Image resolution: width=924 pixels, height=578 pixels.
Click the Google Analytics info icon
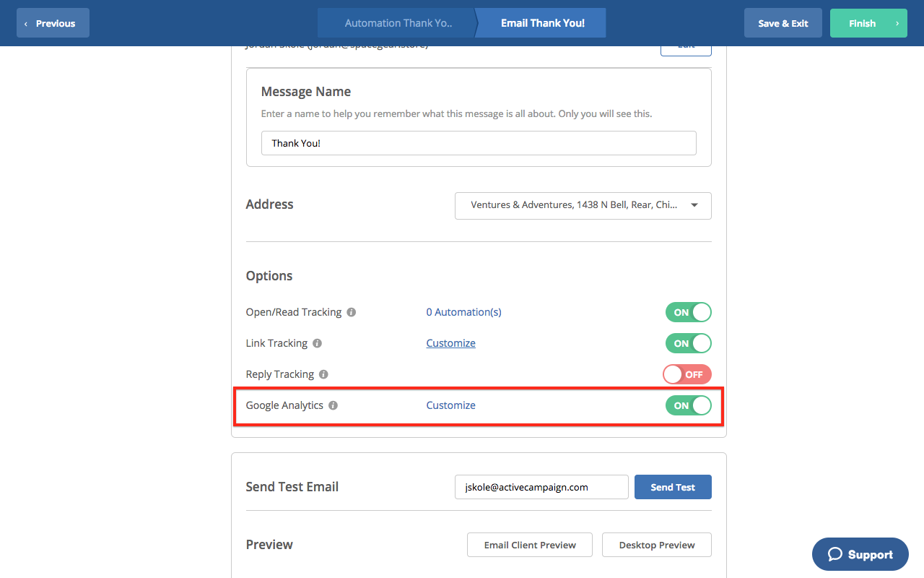(333, 406)
